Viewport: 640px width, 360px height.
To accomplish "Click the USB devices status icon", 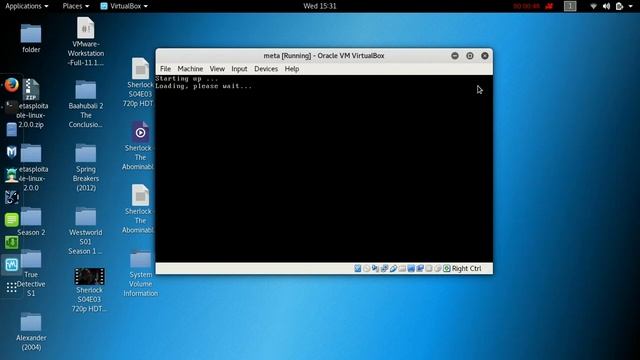I will click(393, 268).
